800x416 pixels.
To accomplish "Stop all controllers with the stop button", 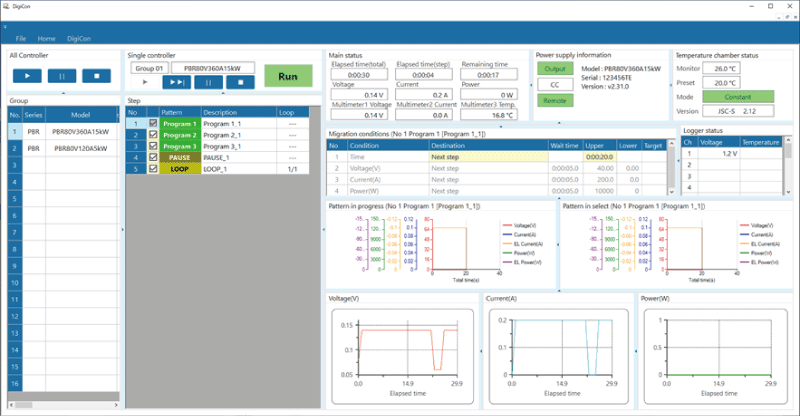I will (x=96, y=75).
